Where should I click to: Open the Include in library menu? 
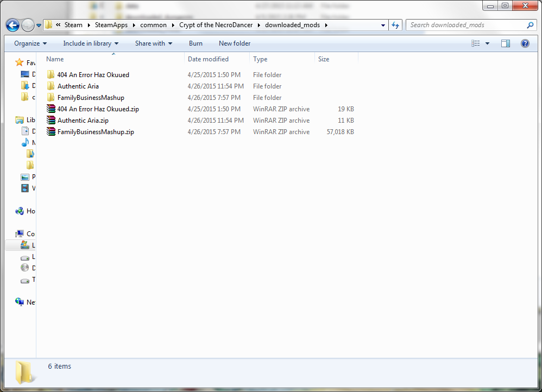click(91, 43)
